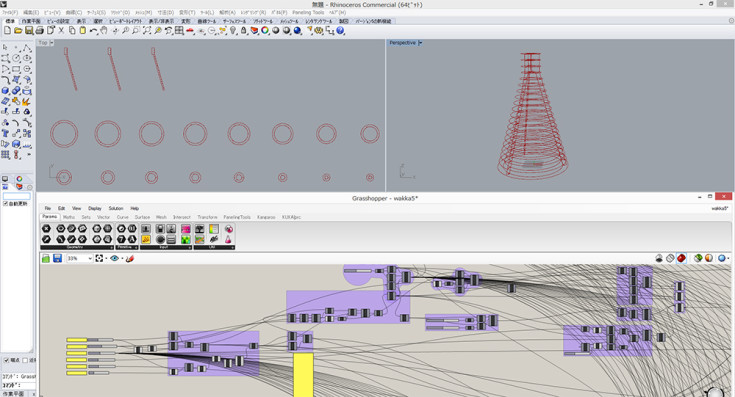Screen dimensions: 735x397
Task: Click the New file icon in Rhino toolbar
Action: 7,30
